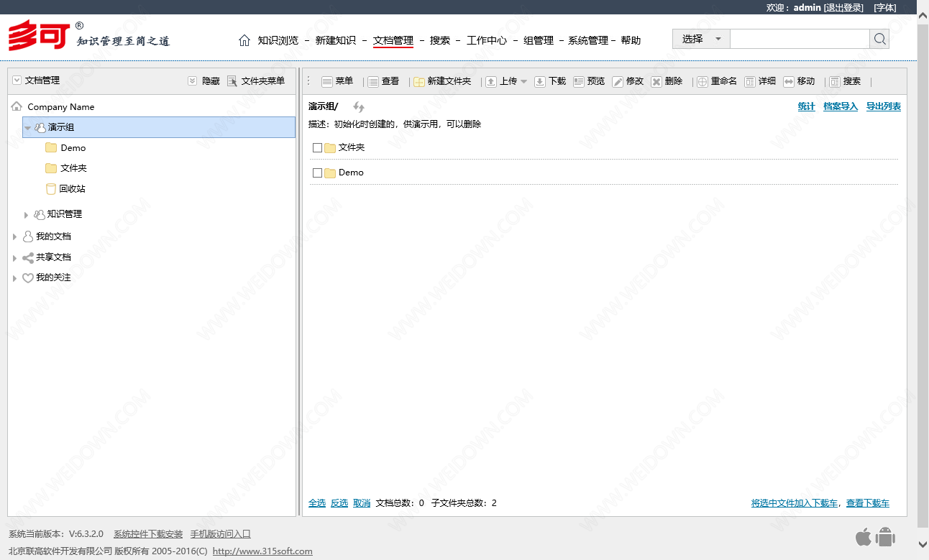The width and height of the screenshot is (929, 560).
Task: Click the 字体 link at top
Action: pyautogui.click(x=885, y=7)
